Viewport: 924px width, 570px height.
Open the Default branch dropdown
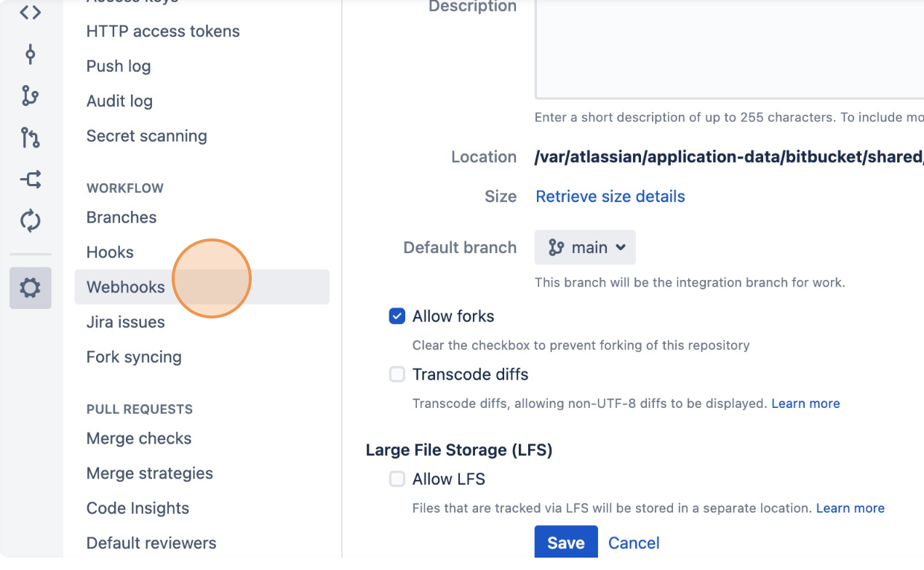click(x=585, y=247)
